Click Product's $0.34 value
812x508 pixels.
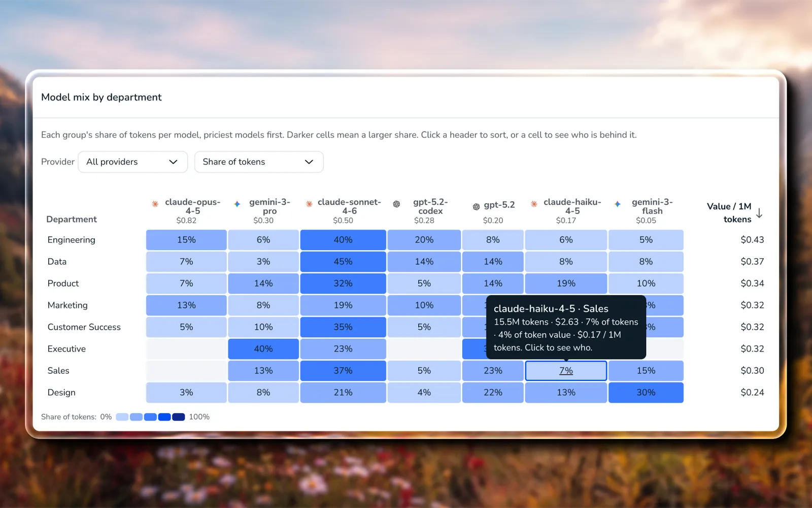coord(752,283)
